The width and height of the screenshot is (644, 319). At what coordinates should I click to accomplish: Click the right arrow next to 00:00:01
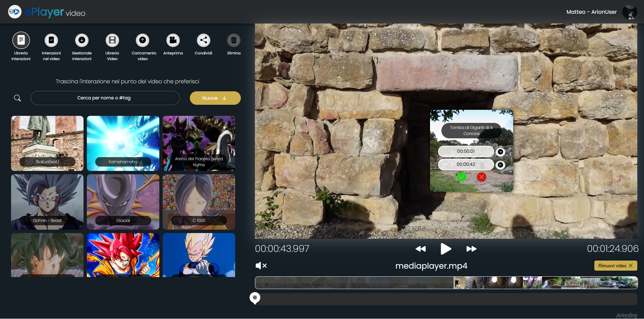[500, 151]
